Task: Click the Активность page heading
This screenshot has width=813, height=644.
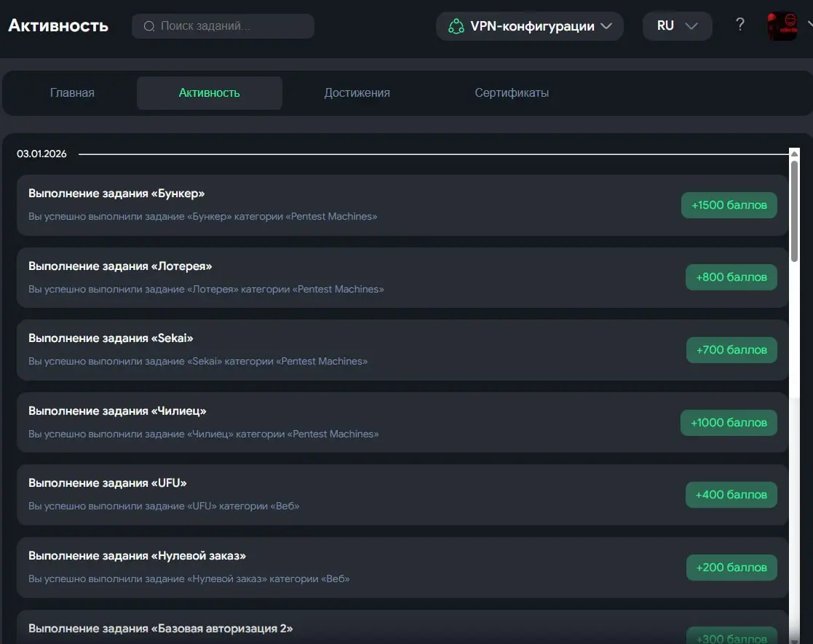Action: (58, 25)
